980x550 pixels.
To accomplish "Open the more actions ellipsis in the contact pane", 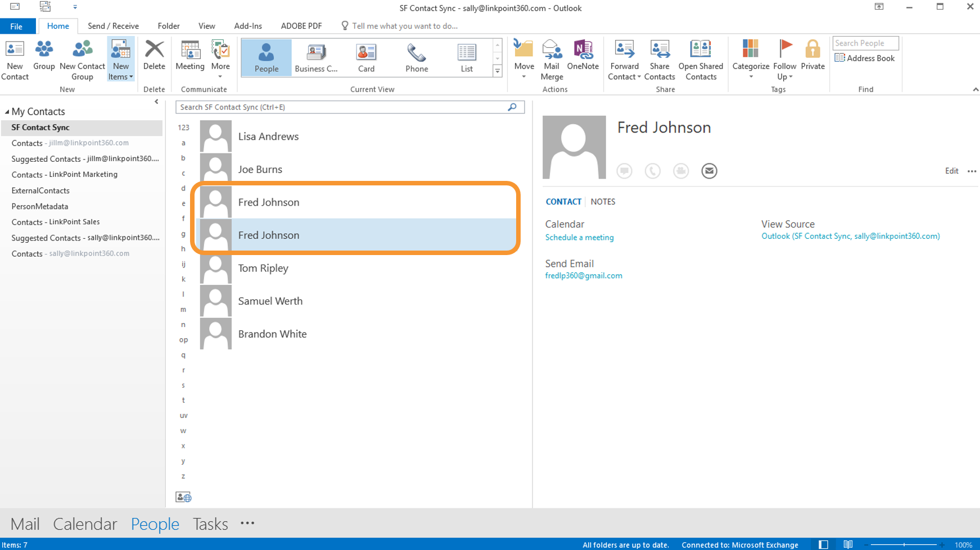I will coord(972,171).
